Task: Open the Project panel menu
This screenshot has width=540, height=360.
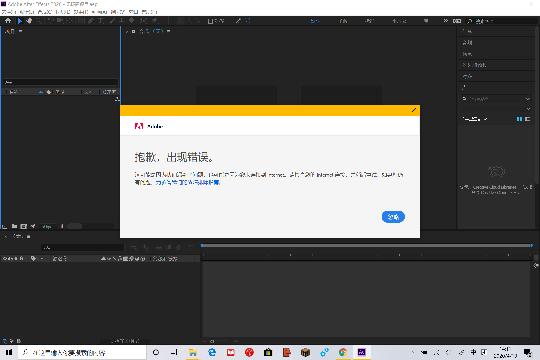Action: (x=21, y=31)
